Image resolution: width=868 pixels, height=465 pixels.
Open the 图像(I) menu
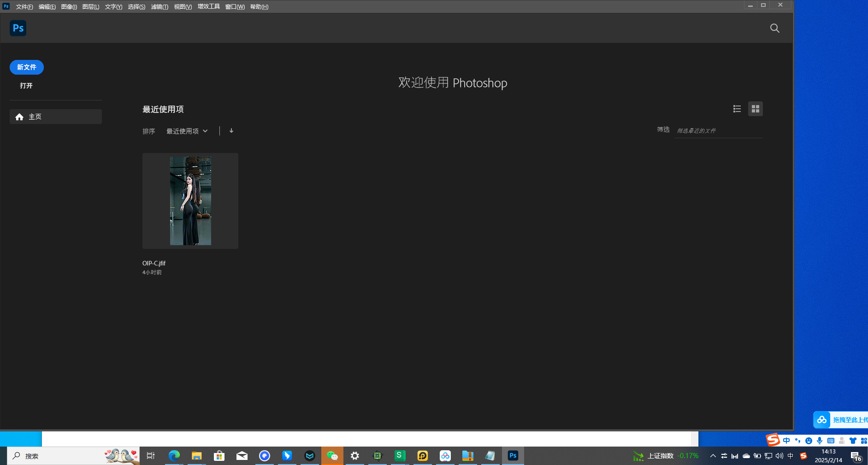(x=69, y=7)
